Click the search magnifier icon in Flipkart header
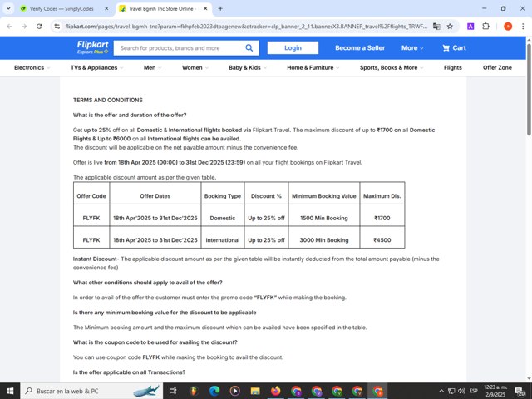Viewport: 532px width, 399px height. point(249,48)
